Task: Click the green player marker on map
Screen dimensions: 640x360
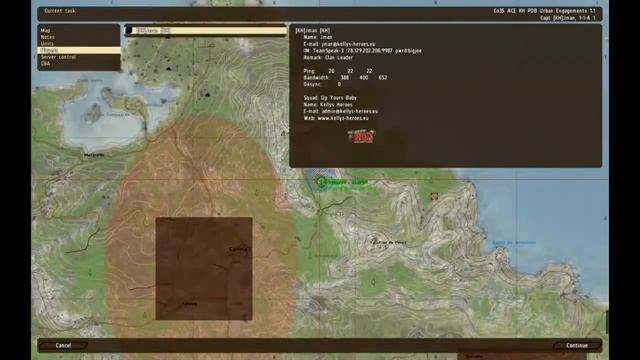Action: [321, 182]
